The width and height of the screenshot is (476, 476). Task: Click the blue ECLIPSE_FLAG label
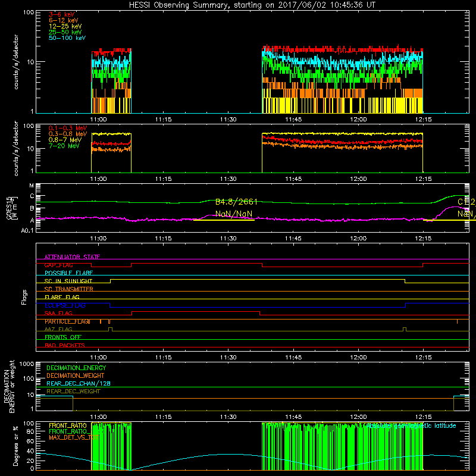coord(65,305)
